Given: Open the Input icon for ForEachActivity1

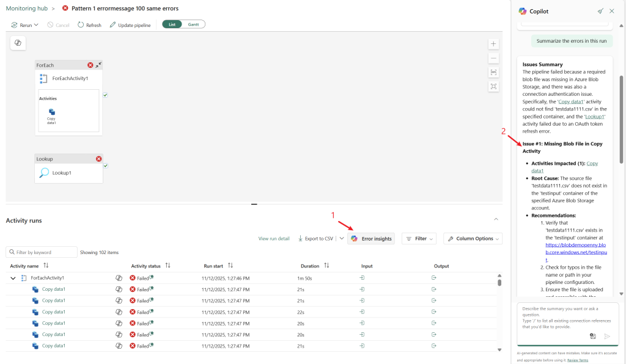Looking at the screenshot, I should (x=361, y=277).
